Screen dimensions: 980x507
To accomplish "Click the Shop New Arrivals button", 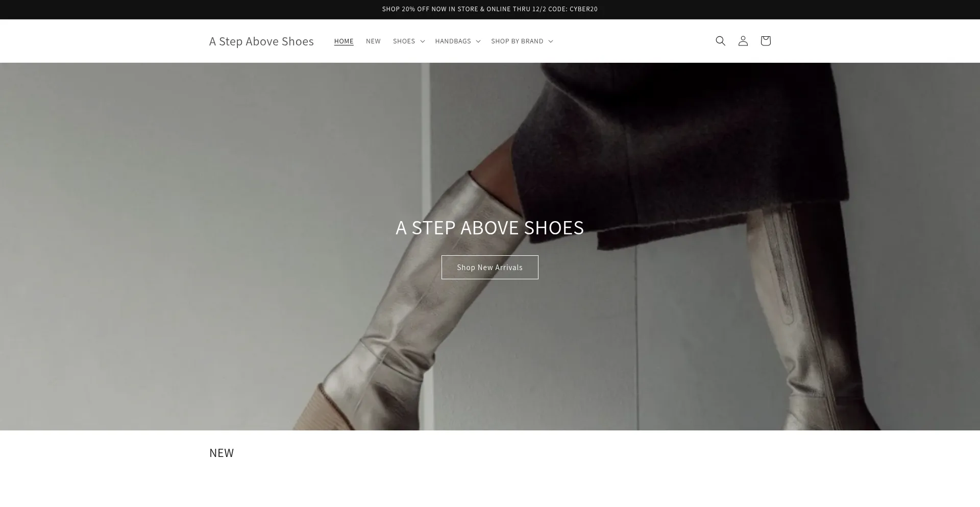I will point(489,267).
